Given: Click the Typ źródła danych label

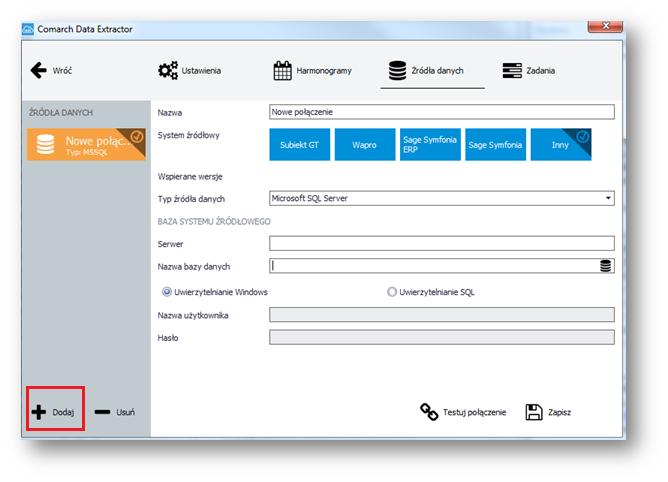Looking at the screenshot, I should [x=191, y=199].
